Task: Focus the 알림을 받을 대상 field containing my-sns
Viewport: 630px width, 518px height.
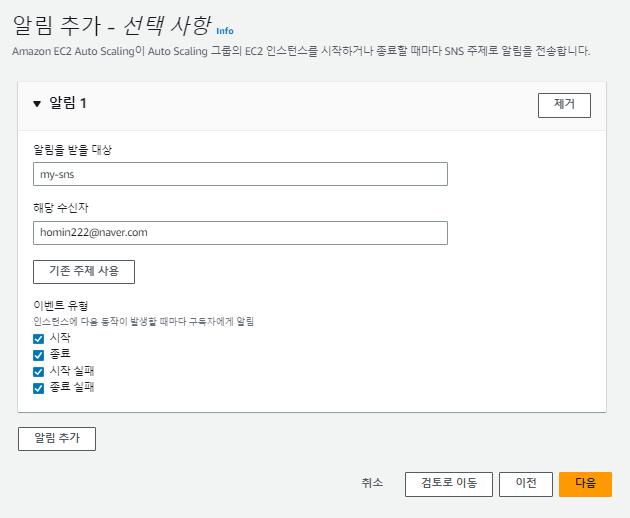Action: tap(240, 174)
